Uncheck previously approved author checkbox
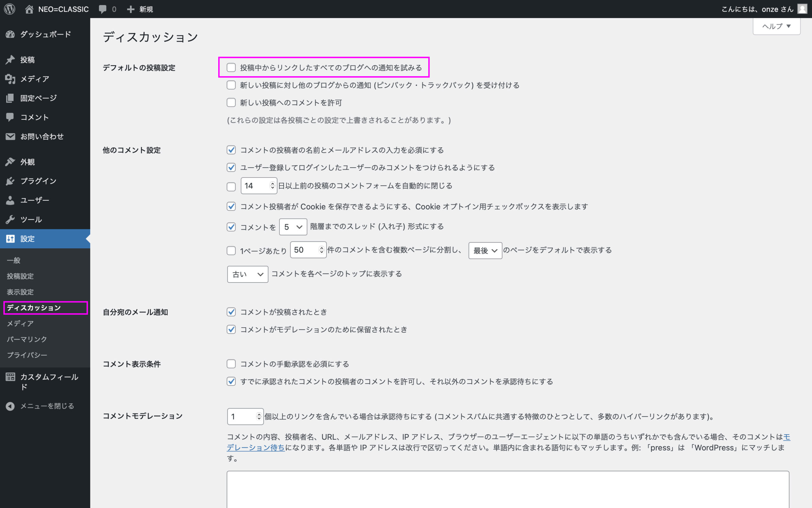 click(x=231, y=381)
